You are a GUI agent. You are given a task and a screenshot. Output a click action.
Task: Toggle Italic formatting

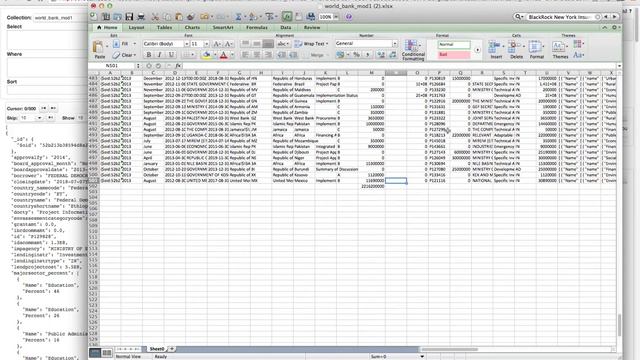(160, 55)
